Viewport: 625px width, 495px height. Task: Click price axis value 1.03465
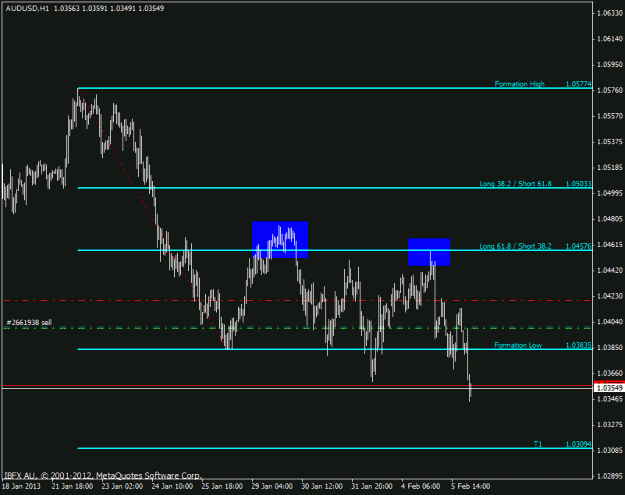pos(610,399)
